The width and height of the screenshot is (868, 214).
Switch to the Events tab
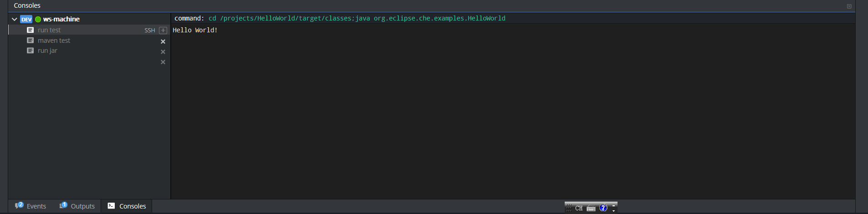click(31, 206)
